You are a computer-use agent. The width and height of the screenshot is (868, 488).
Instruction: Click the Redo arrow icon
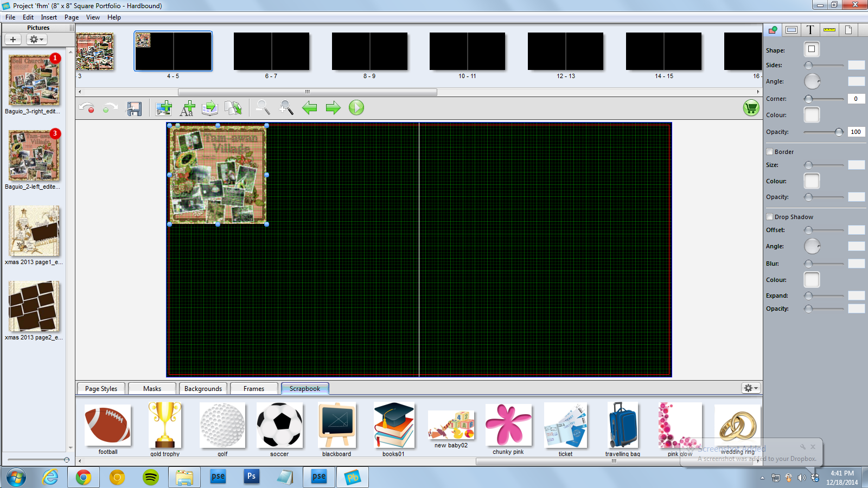pyautogui.click(x=110, y=108)
